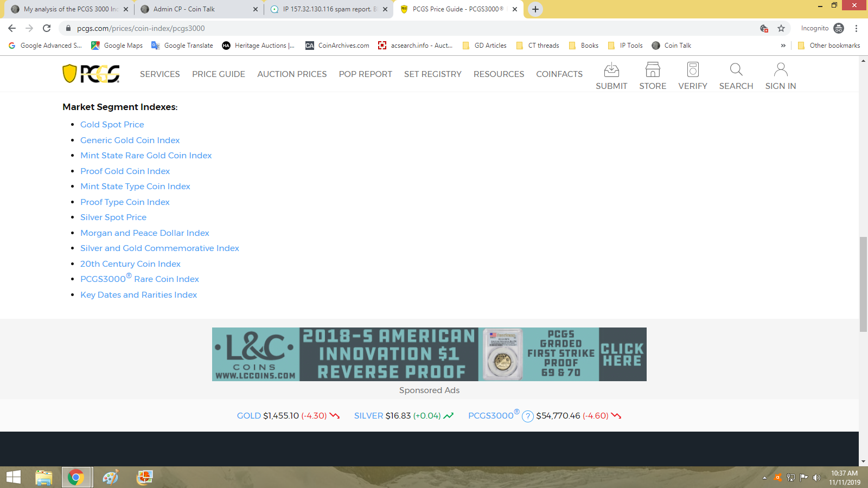Open Gold Spot Price link
The image size is (868, 488).
click(112, 125)
